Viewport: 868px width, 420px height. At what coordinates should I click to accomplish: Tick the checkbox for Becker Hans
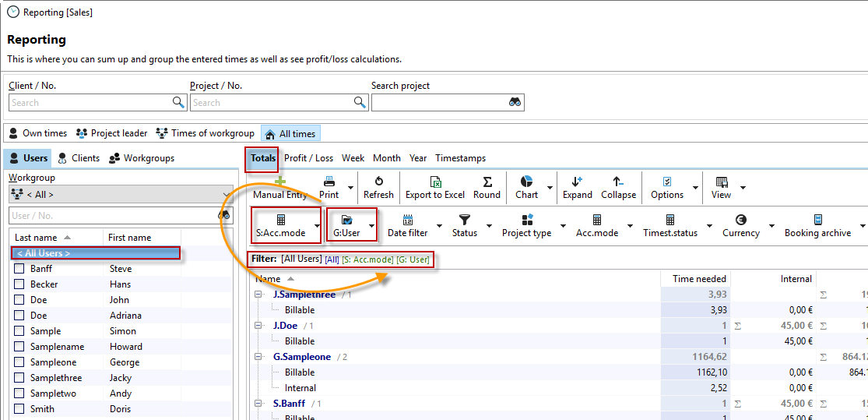pyautogui.click(x=19, y=284)
